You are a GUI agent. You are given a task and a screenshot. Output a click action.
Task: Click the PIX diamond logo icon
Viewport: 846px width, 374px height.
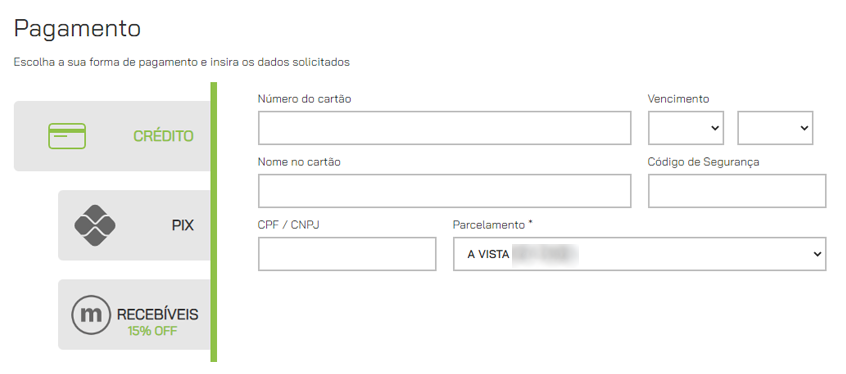[95, 226]
